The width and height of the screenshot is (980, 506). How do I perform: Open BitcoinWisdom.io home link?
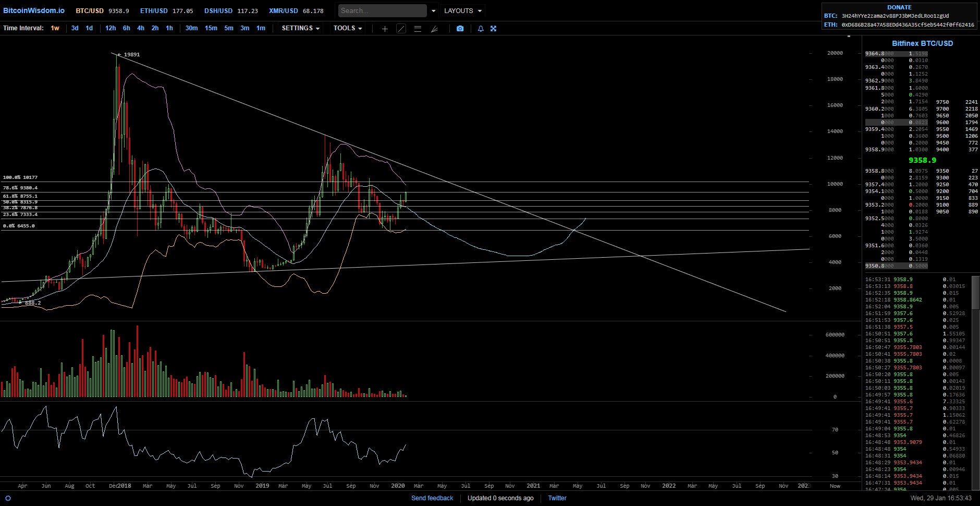pos(34,11)
